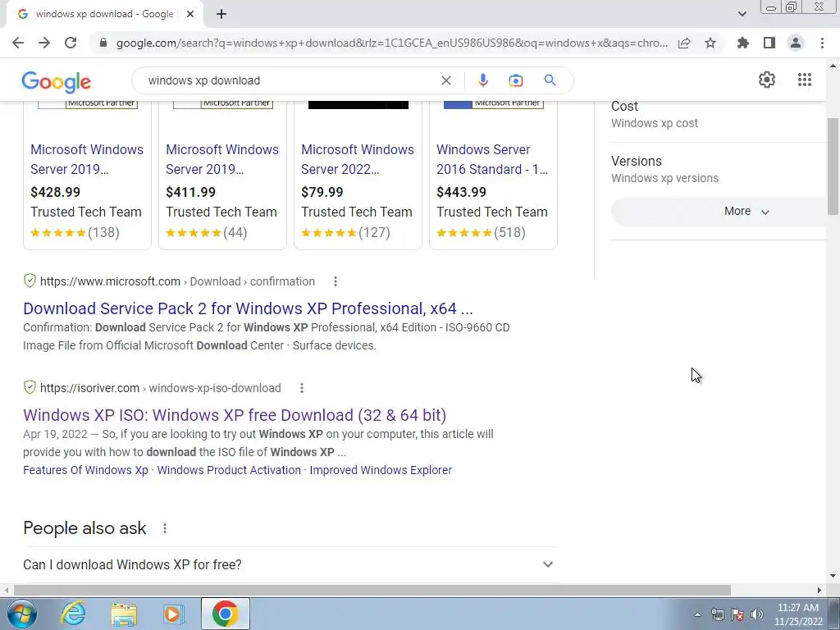Go back to the previous page
Viewport: 840px width, 630px height.
coord(18,43)
